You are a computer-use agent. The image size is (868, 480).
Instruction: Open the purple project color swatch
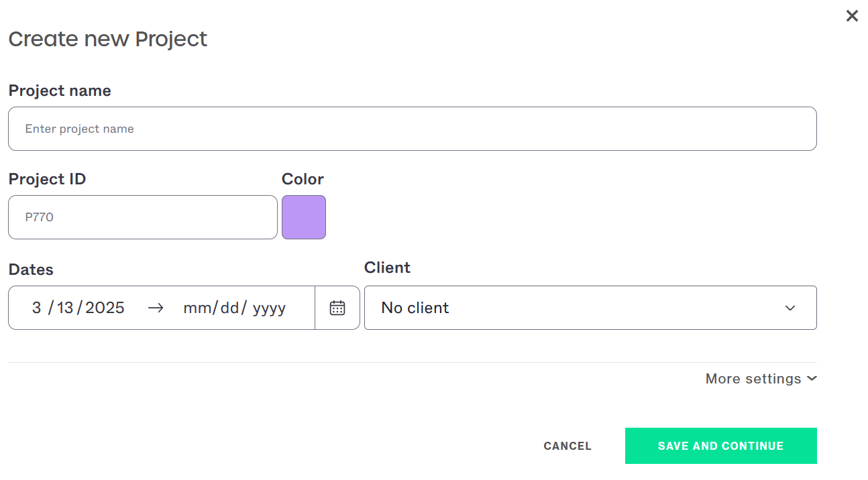[x=304, y=217]
